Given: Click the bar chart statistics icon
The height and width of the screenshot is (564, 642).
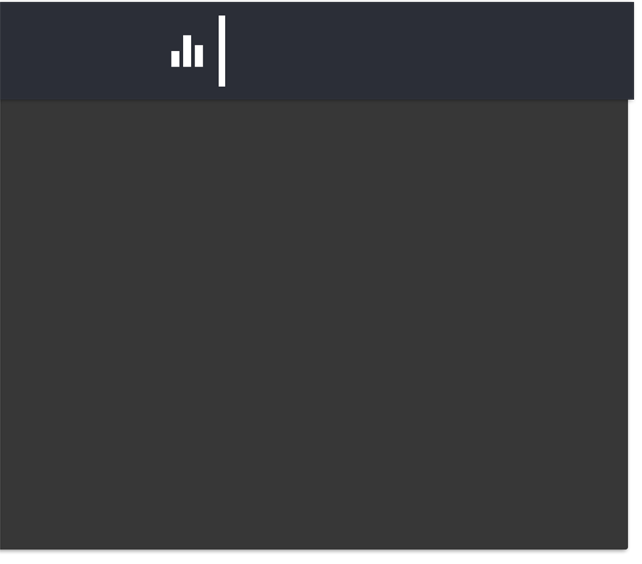Looking at the screenshot, I should 187,51.
